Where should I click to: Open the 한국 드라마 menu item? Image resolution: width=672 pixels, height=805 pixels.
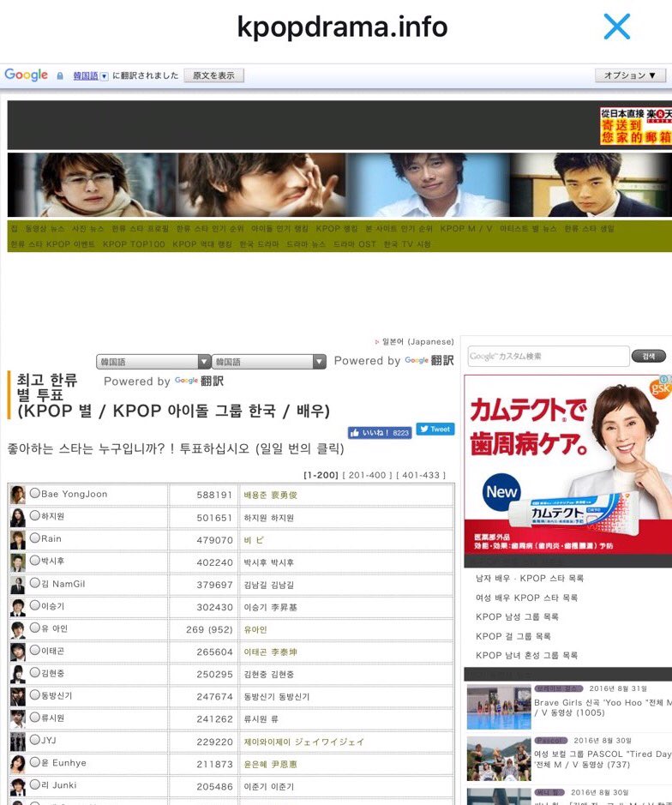click(x=259, y=243)
